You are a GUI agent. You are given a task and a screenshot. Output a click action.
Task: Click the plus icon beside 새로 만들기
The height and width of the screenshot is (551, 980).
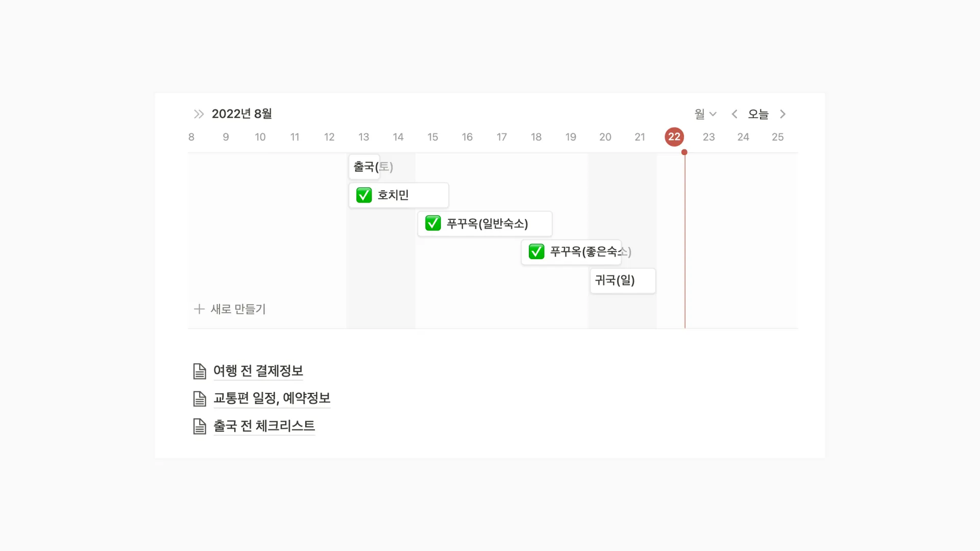199,309
